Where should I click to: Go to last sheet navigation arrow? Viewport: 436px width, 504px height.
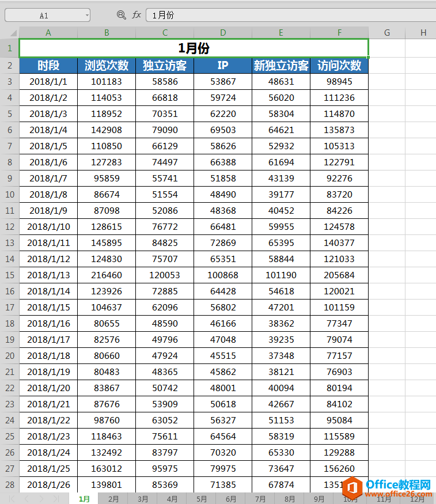[x=56, y=499]
